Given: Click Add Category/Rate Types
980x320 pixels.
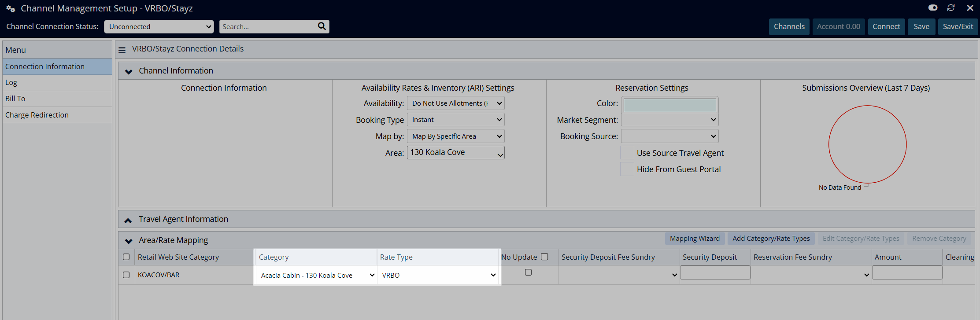Looking at the screenshot, I should pos(771,239).
